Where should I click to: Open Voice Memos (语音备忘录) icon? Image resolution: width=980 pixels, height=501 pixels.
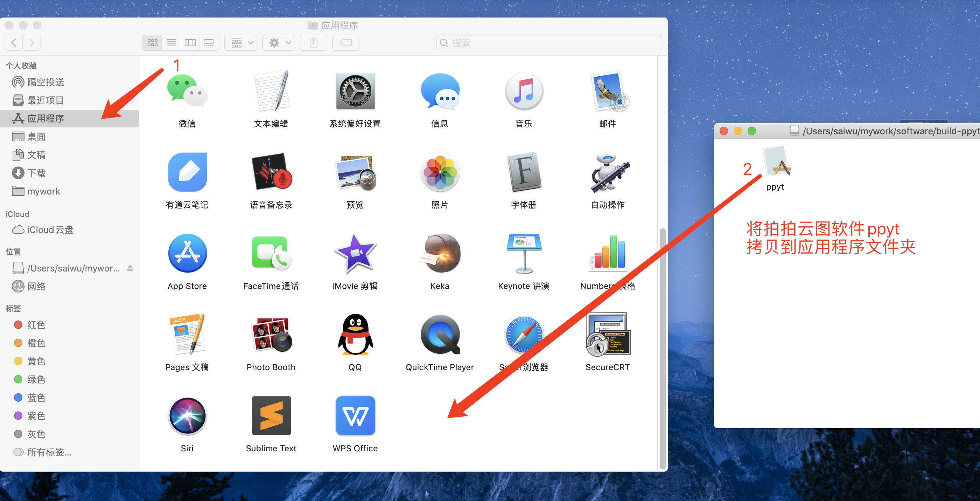[271, 172]
